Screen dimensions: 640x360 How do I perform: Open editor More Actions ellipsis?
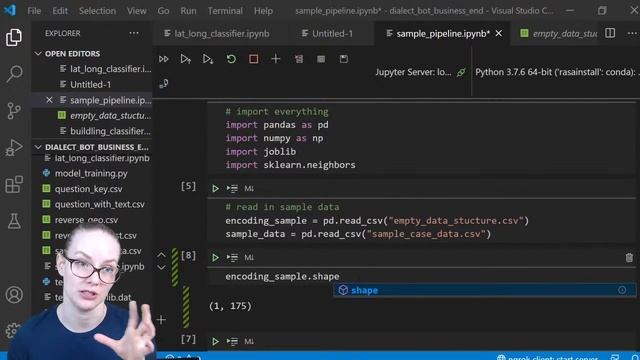tap(632, 33)
